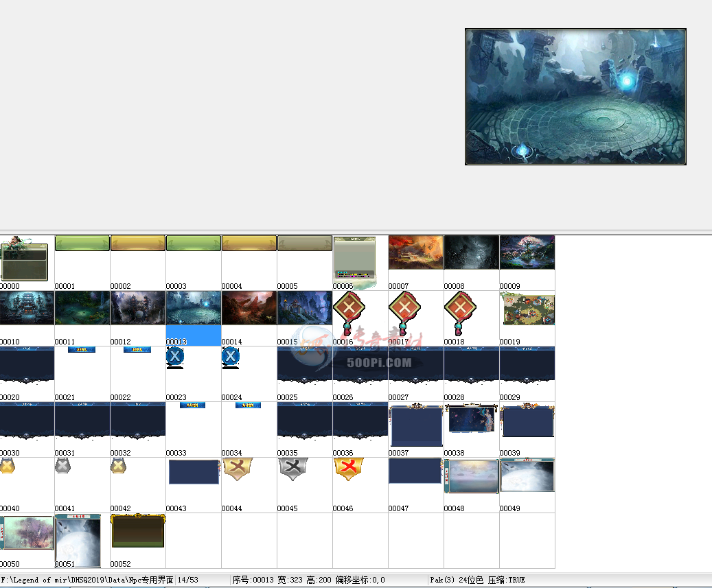This screenshot has height=588, width=712.
Task: Click the large stone circle preview image
Action: (x=575, y=97)
